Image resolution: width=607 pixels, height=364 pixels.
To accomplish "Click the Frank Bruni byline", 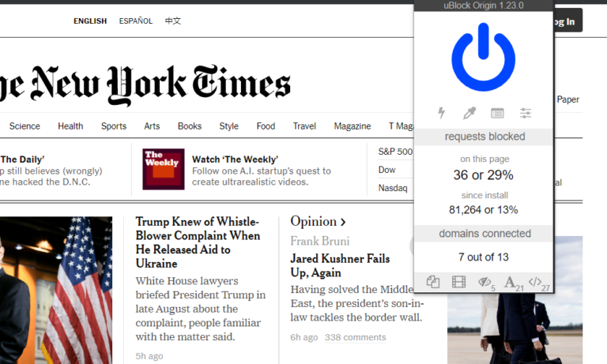I will pyautogui.click(x=320, y=242).
